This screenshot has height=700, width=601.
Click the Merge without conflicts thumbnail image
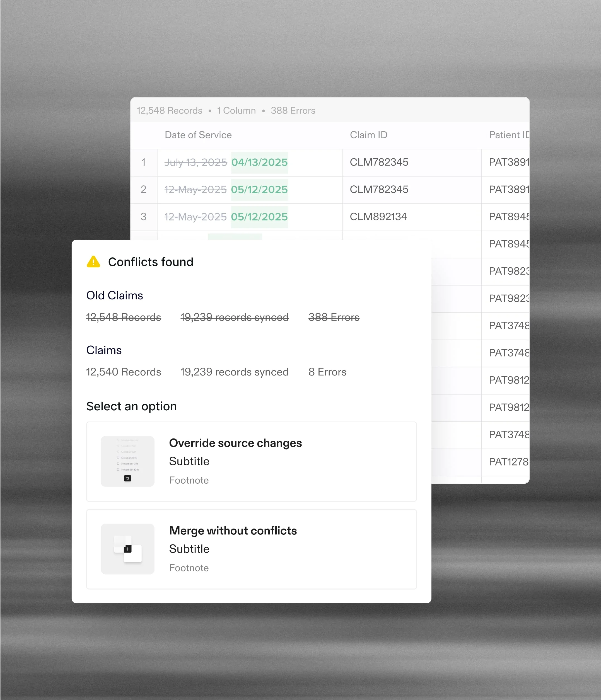(x=127, y=549)
